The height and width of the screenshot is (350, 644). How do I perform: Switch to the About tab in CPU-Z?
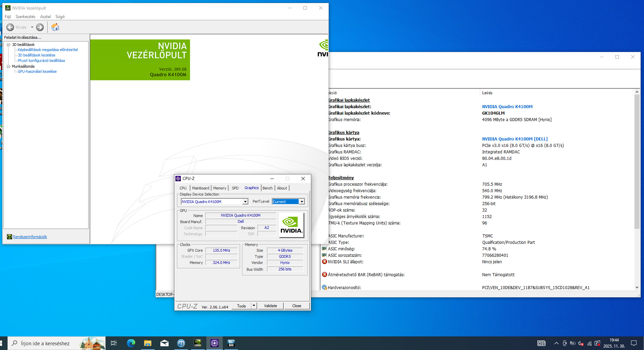(282, 188)
